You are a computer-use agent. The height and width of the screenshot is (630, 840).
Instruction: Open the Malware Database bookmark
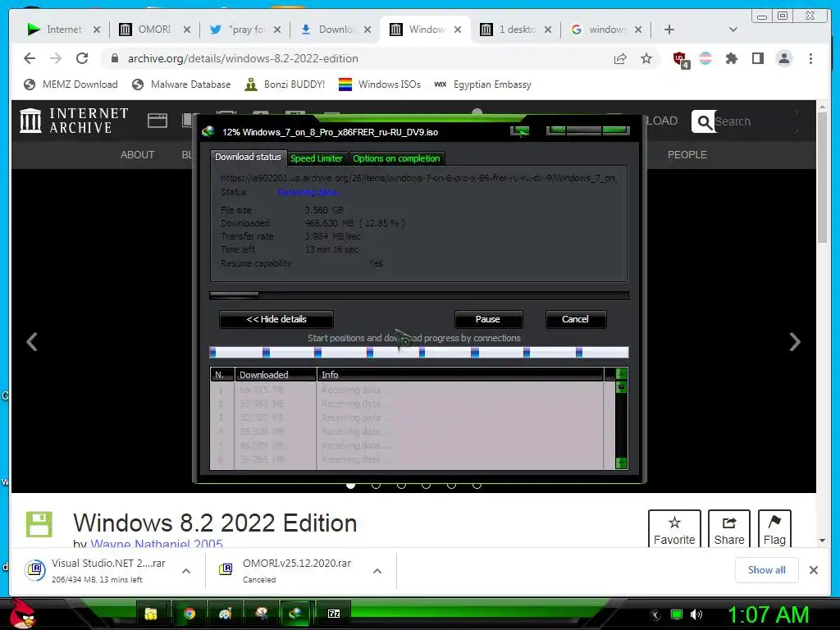coord(181,84)
